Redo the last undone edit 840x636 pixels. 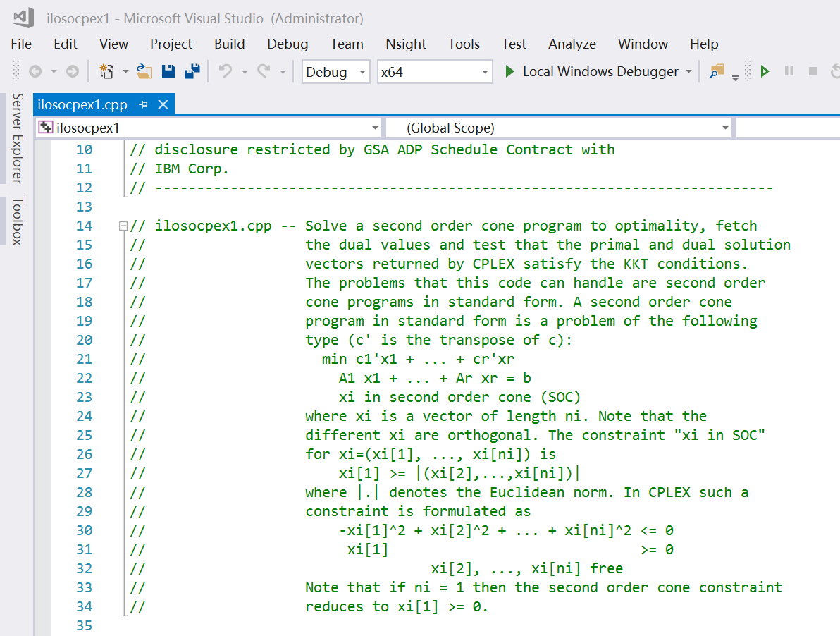point(264,71)
